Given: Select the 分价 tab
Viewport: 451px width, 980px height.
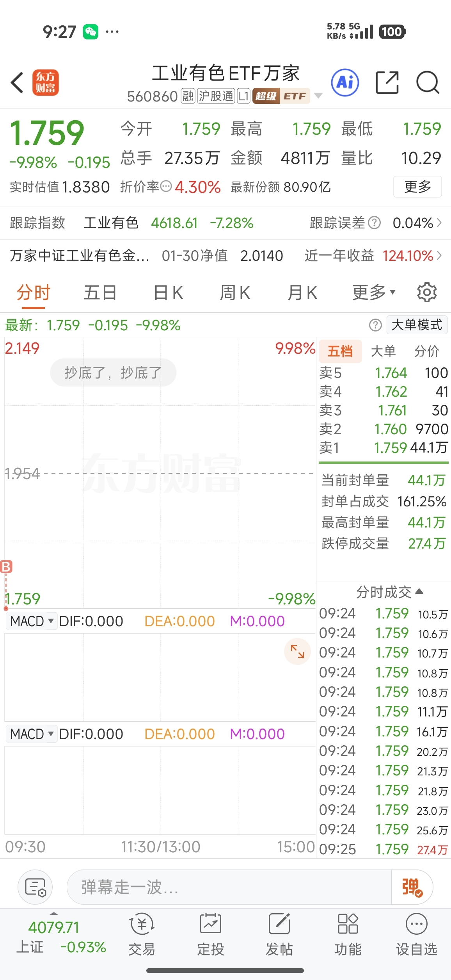Looking at the screenshot, I should click(x=427, y=351).
